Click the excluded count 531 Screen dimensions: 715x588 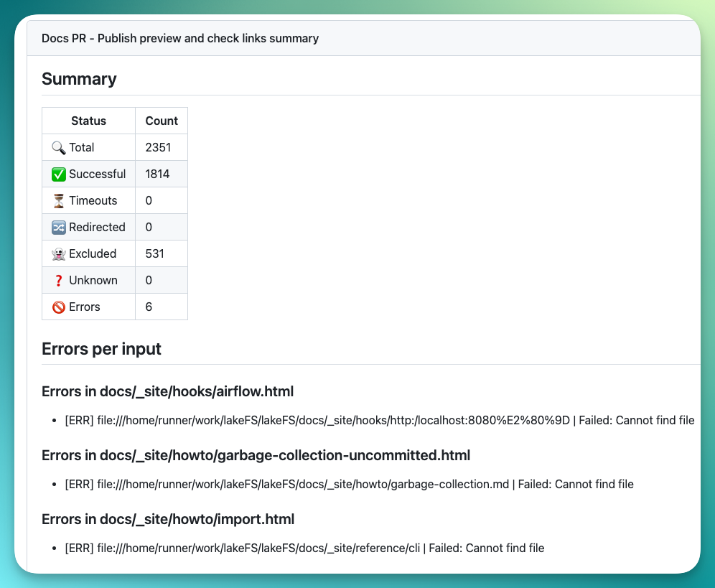click(154, 253)
